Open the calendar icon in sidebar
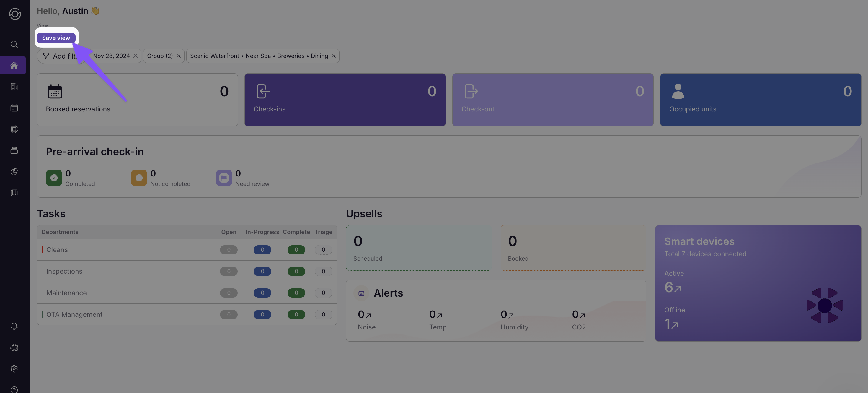 click(x=14, y=108)
